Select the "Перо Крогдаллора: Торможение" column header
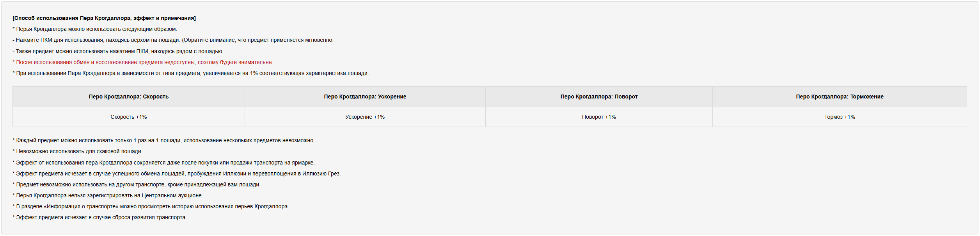This screenshot has height=236, width=980. [840, 97]
